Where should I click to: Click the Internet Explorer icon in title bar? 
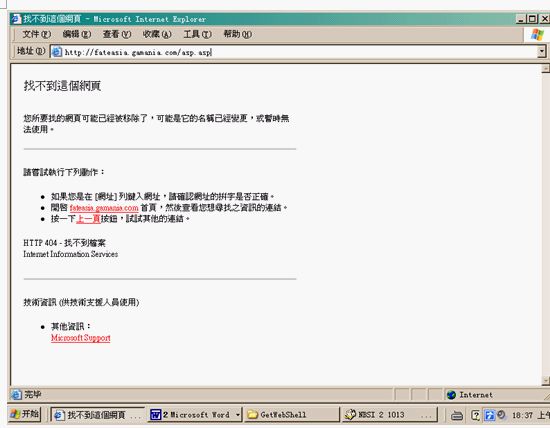16,19
